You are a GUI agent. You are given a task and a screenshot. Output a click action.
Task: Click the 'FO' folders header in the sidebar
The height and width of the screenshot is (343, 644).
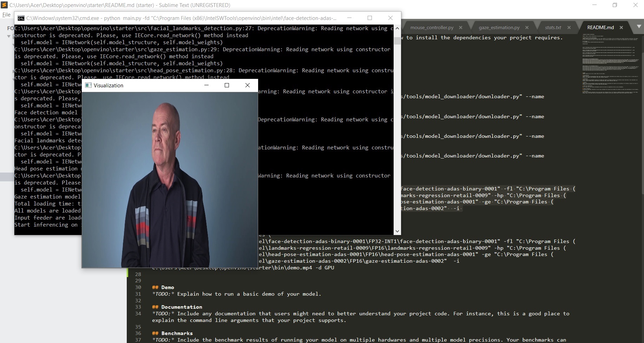tap(11, 28)
